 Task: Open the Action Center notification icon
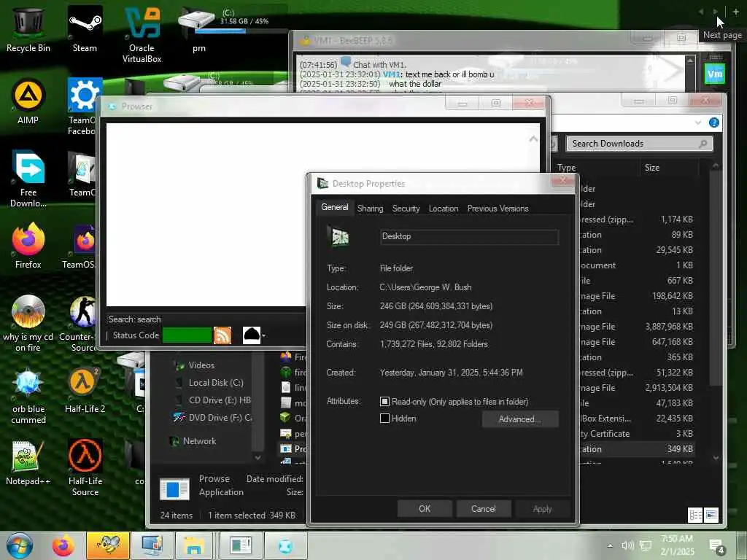(x=716, y=547)
